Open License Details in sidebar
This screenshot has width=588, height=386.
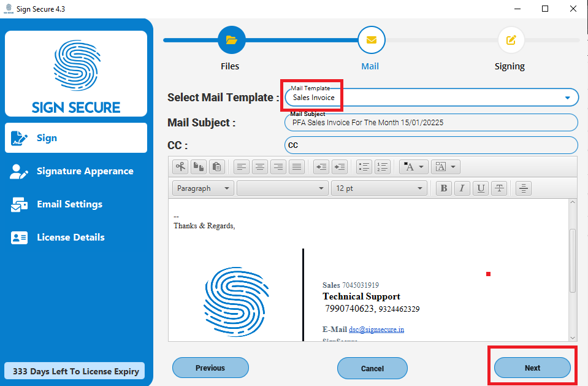coord(76,237)
